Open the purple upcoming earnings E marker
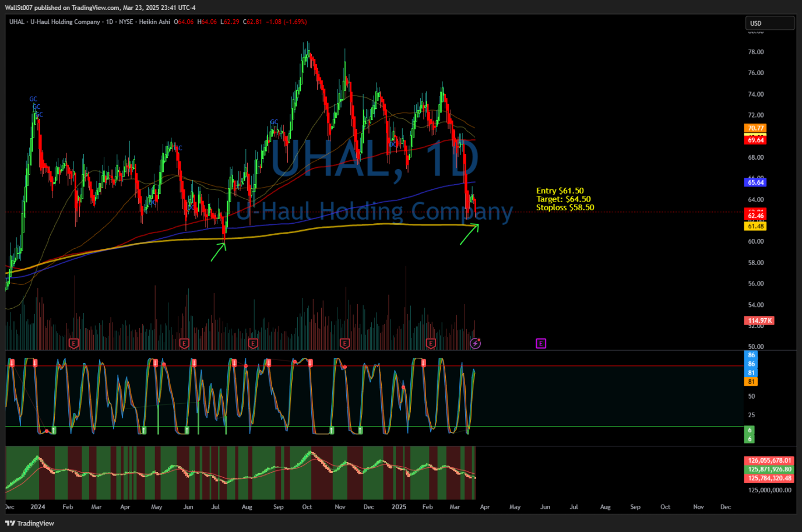 tap(541, 344)
